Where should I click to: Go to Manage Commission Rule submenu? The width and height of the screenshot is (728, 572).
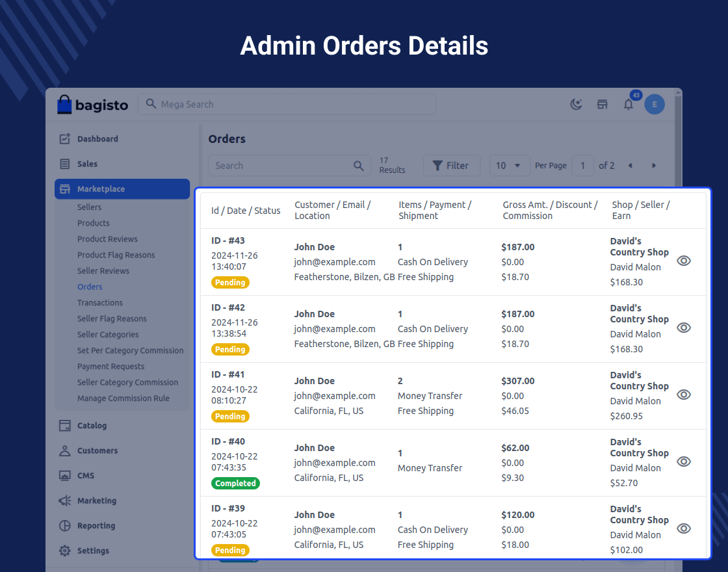coord(123,398)
